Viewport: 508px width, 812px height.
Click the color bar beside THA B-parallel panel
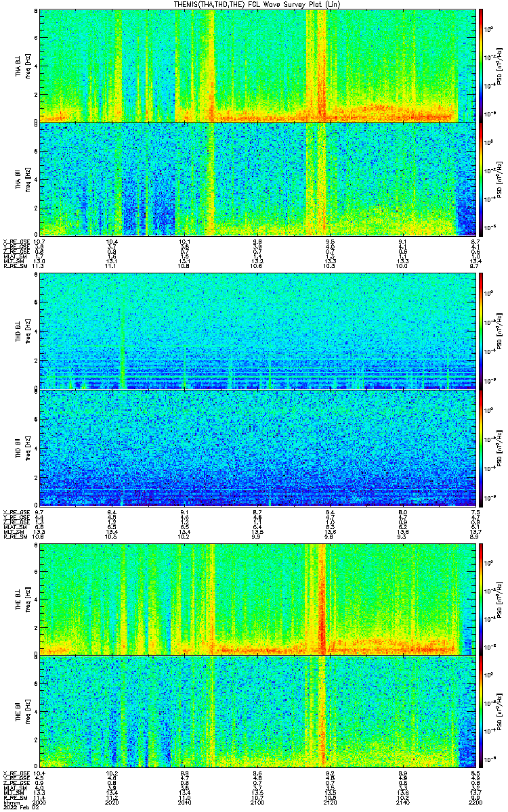pyautogui.click(x=481, y=179)
